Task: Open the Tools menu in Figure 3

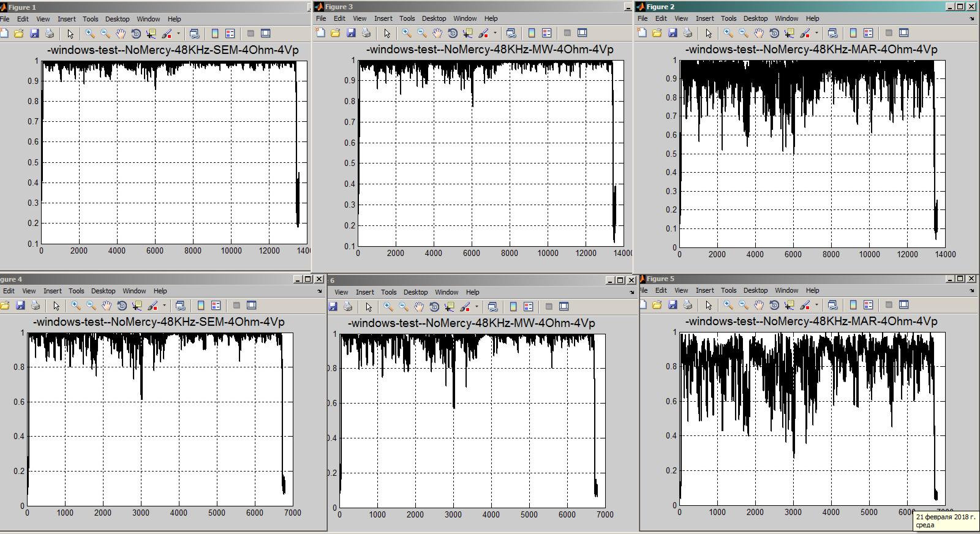Action: click(407, 18)
